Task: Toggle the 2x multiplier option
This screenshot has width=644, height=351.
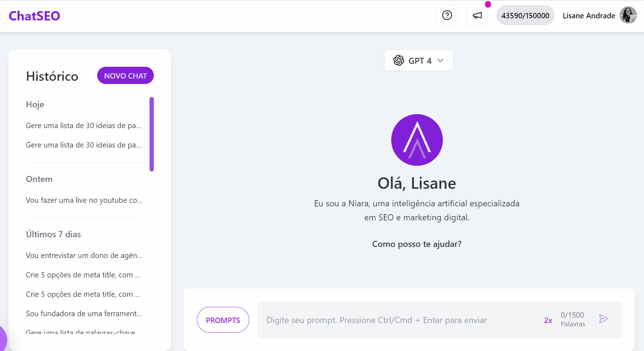Action: pos(548,320)
